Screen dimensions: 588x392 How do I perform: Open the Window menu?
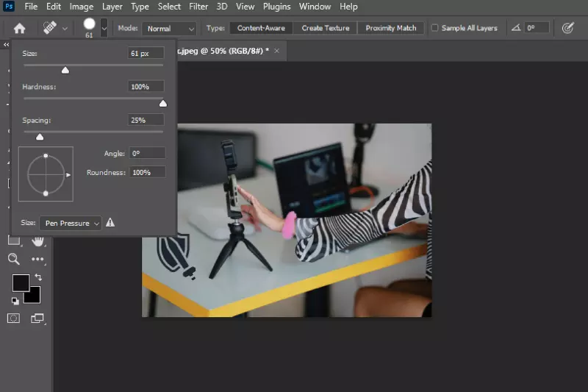click(x=315, y=7)
